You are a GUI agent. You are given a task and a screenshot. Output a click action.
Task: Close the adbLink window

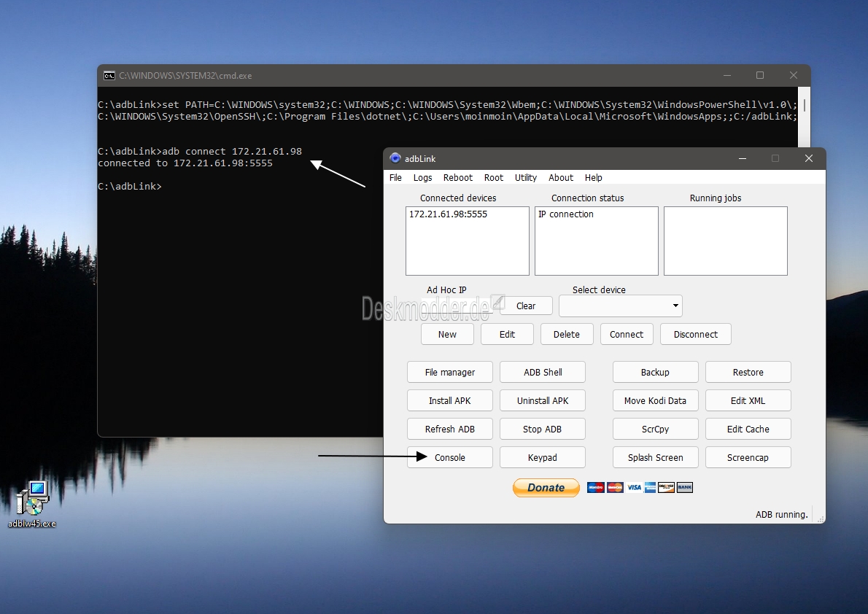click(809, 158)
